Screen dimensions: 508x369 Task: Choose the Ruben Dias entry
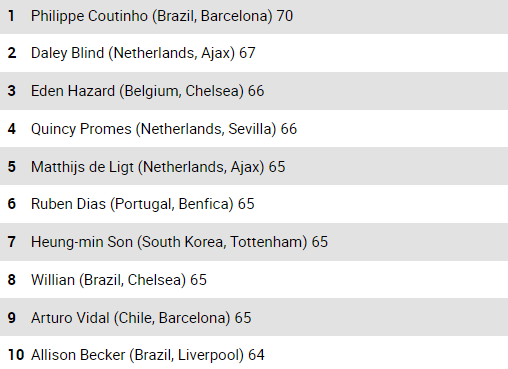[x=254, y=204]
